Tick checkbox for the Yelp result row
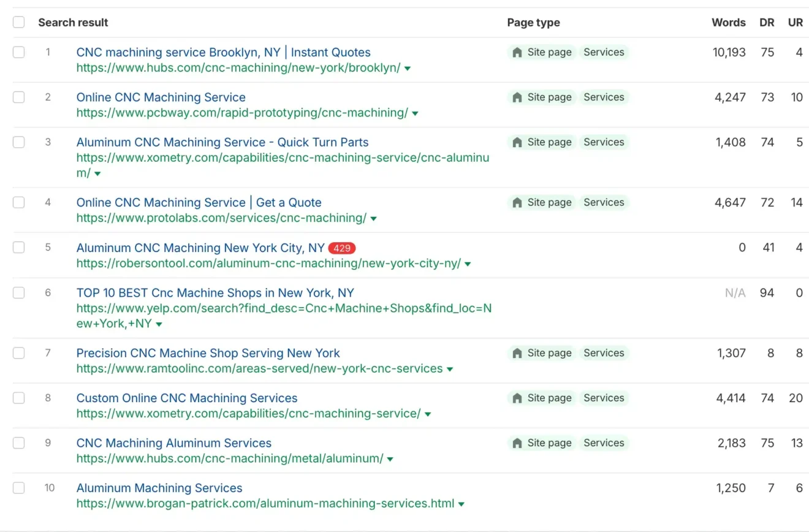 (x=19, y=293)
